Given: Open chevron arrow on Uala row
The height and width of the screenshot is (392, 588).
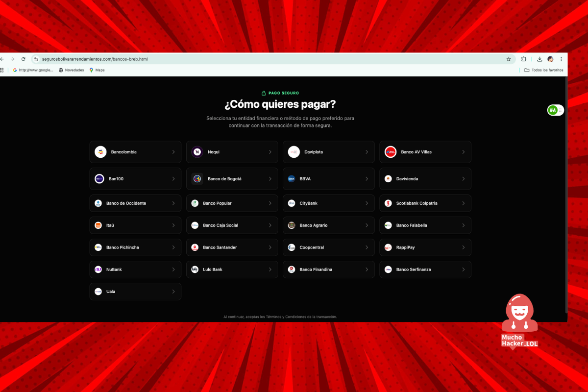Looking at the screenshot, I should tap(173, 292).
